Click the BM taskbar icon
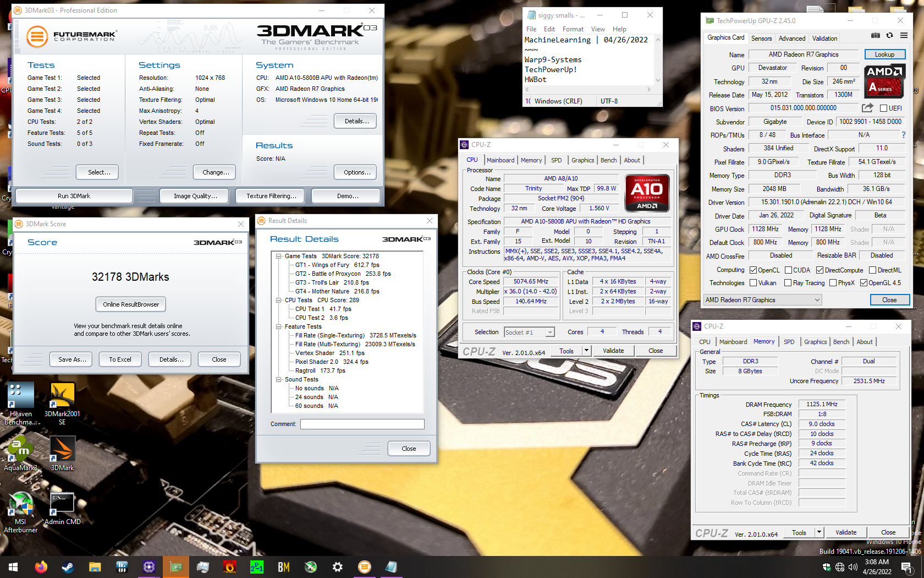The width and height of the screenshot is (924, 578). click(x=283, y=567)
